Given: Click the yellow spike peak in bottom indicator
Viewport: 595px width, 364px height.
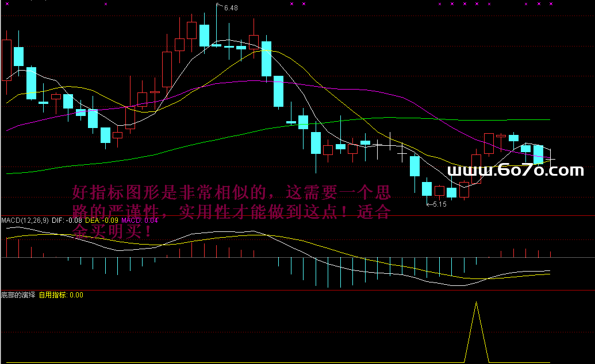Looking at the screenshot, I should [x=476, y=303].
